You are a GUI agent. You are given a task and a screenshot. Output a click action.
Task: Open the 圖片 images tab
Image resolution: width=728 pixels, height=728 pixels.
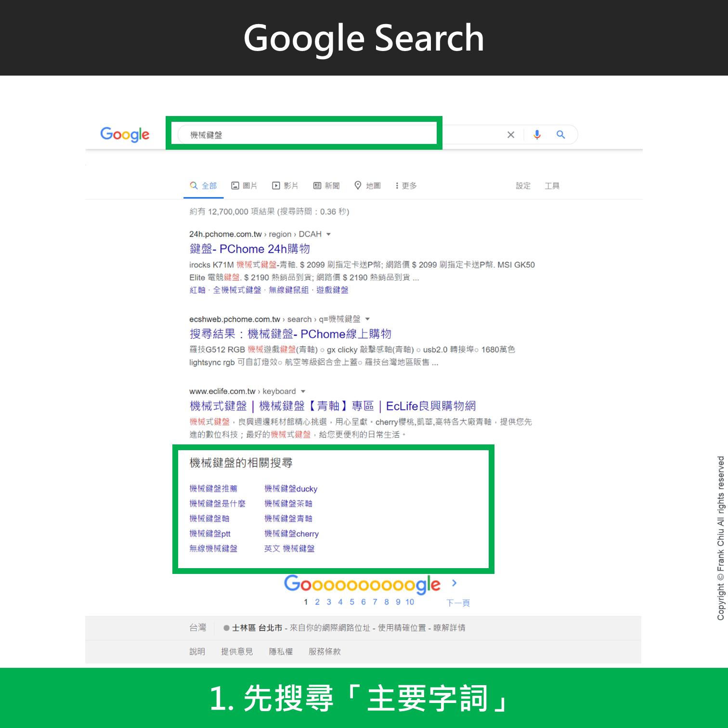pos(244,186)
